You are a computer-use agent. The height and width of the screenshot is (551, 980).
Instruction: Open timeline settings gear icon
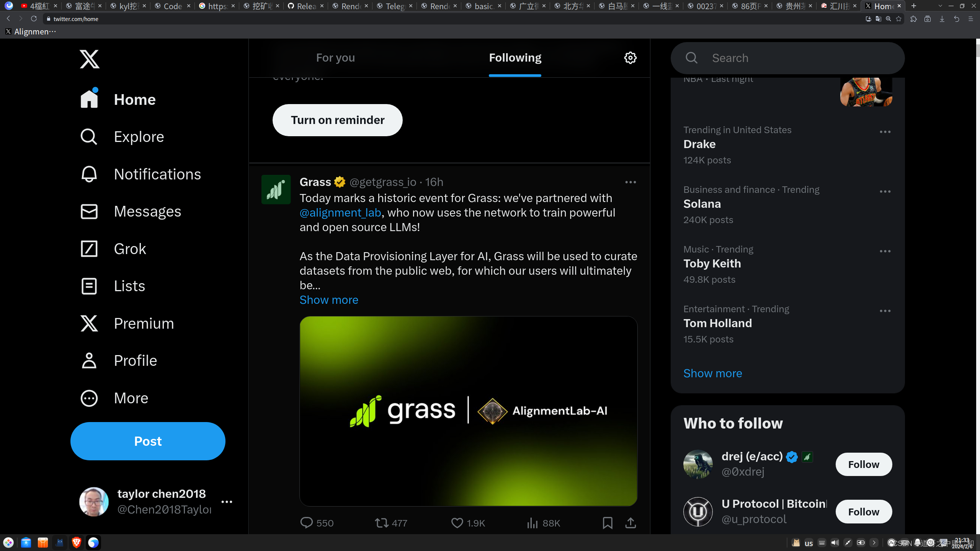coord(630,58)
